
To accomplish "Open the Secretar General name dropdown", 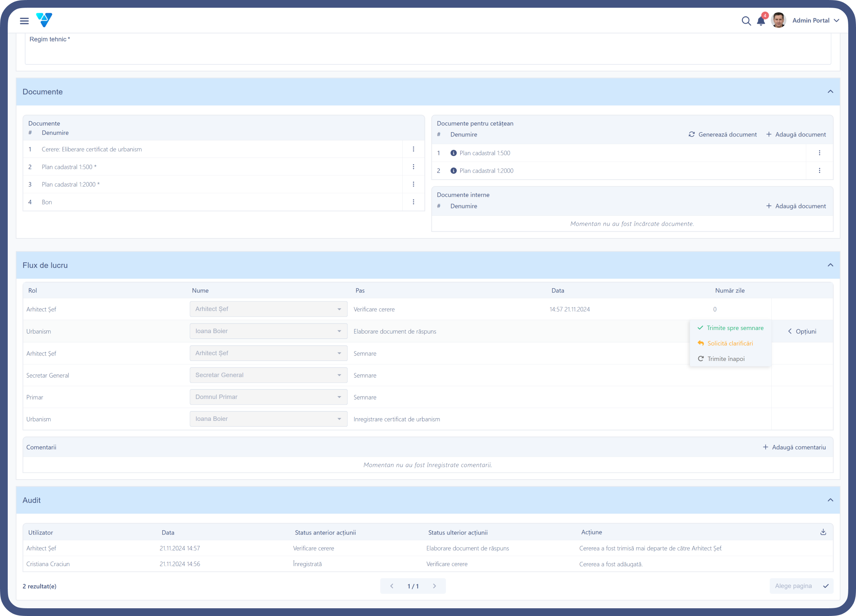I will (x=269, y=375).
